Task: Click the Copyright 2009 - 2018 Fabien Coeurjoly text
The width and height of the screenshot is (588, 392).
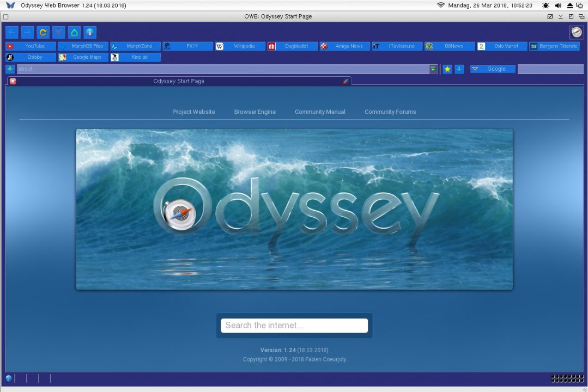Action: 294,359
